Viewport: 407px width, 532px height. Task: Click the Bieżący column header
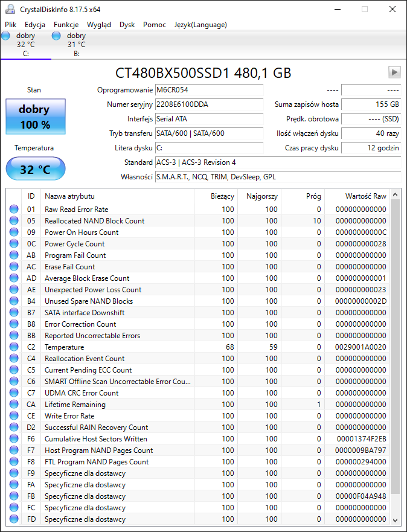click(x=216, y=196)
